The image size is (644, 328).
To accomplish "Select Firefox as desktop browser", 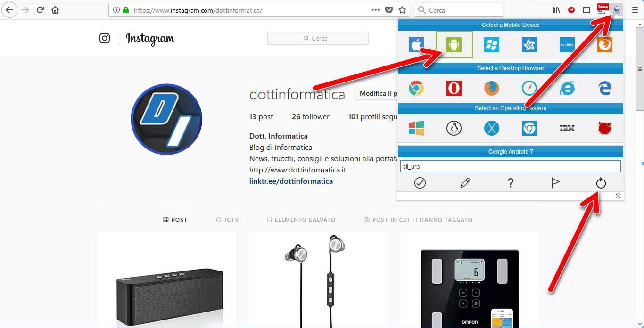I will (x=491, y=88).
